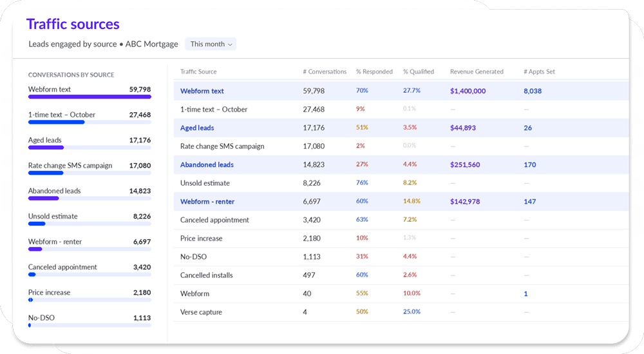Sort by # Conversations column header
This screenshot has height=354, width=644.
(x=325, y=72)
